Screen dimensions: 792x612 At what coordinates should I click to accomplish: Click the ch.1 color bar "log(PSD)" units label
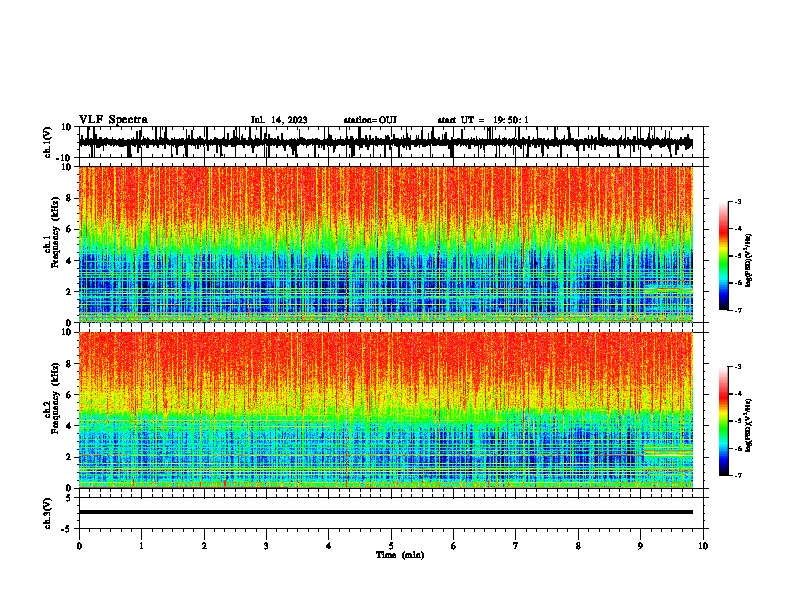click(749, 260)
